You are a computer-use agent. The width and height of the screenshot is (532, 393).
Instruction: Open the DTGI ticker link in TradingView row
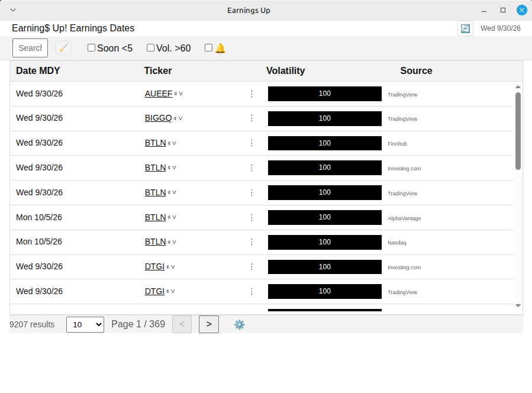[x=154, y=291]
